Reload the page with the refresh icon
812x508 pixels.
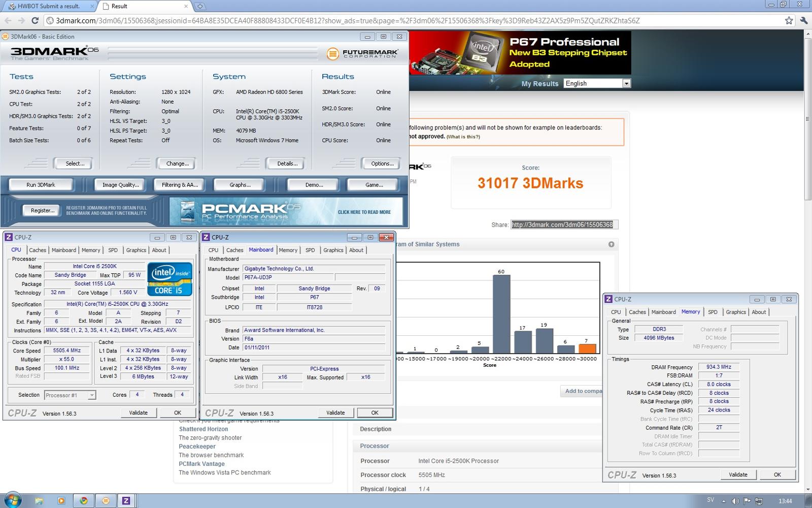(x=35, y=21)
